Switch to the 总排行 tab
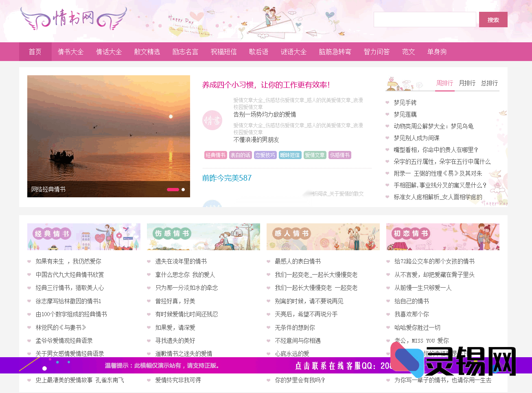Viewport: 532px width, 393px height. (489, 83)
